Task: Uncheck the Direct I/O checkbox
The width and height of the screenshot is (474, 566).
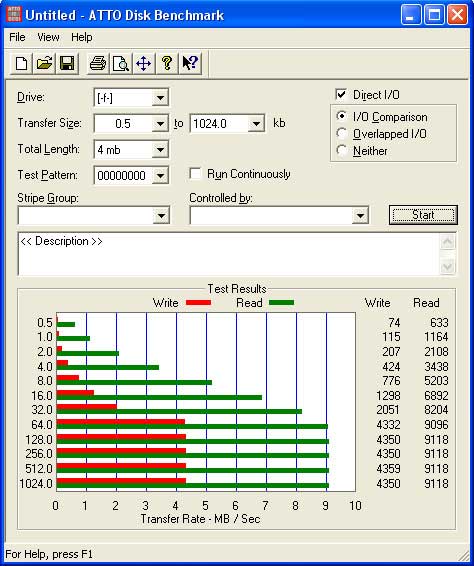Action: (x=341, y=95)
